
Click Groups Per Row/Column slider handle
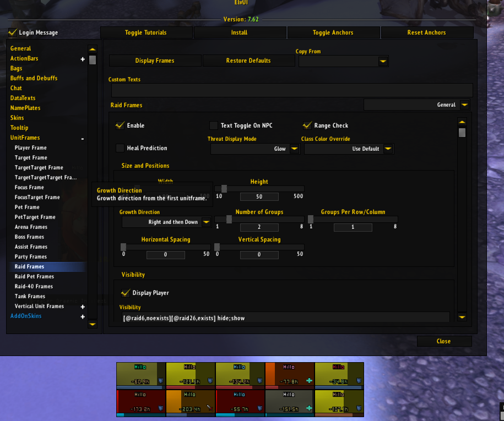[311, 219]
